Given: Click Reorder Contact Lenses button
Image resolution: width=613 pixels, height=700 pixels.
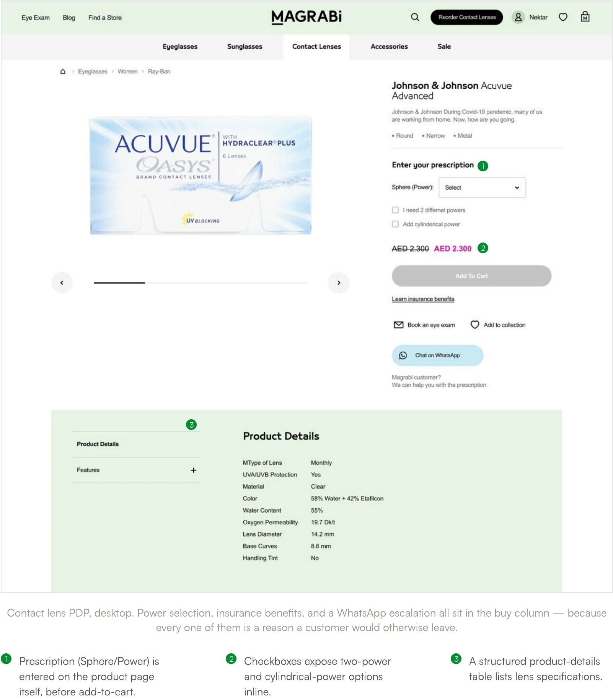Looking at the screenshot, I should point(467,17).
